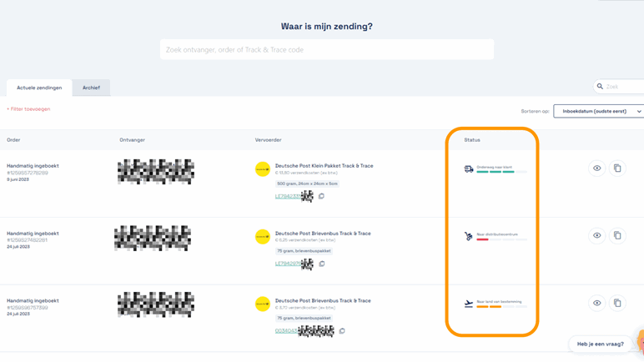The width and height of the screenshot is (644, 362).
Task: Click eye icon for 'Naar distributiecentrum' shipment
Action: click(596, 236)
